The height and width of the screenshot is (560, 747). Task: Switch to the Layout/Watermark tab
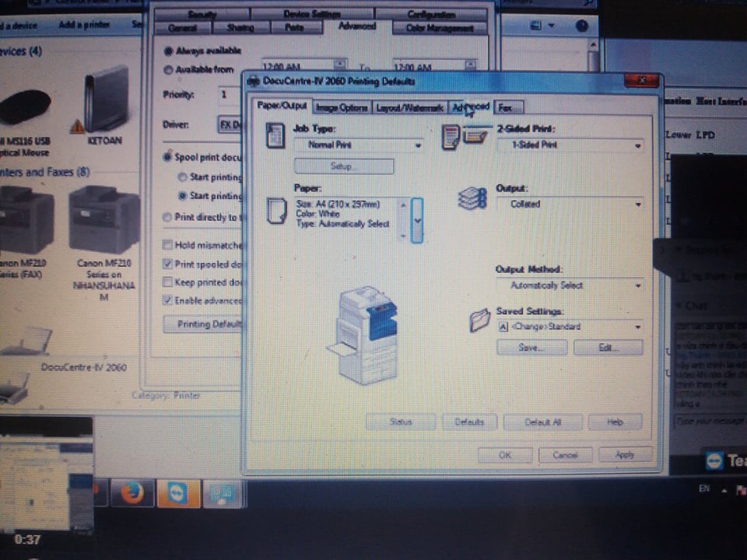pos(409,108)
